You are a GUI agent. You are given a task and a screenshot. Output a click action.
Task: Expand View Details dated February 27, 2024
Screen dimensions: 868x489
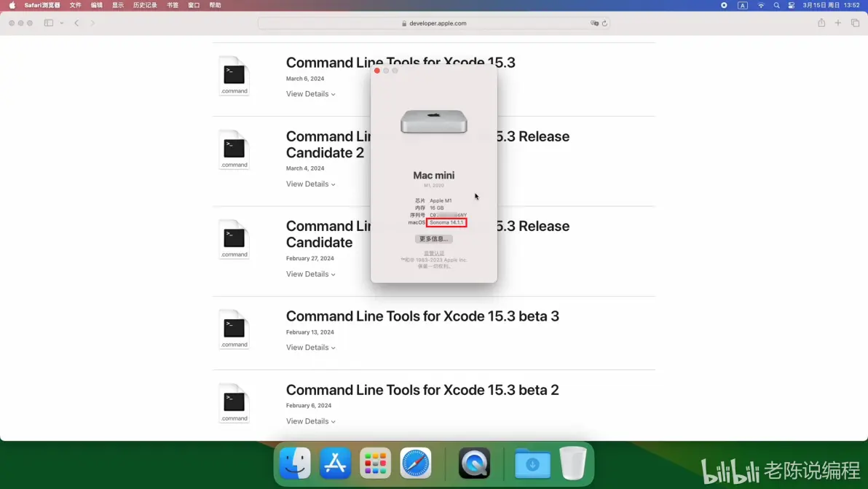click(x=310, y=274)
